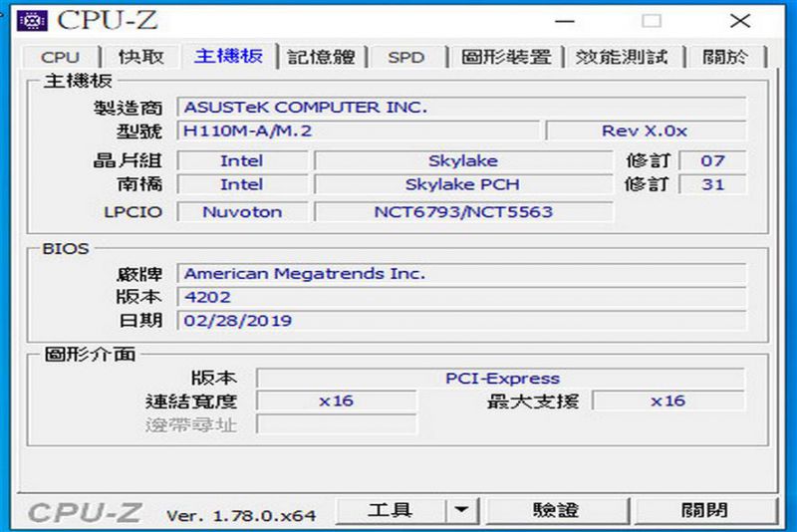This screenshot has width=797, height=532.
Task: Click the Intel vendor in 南橋 row
Action: pyautogui.click(x=242, y=184)
